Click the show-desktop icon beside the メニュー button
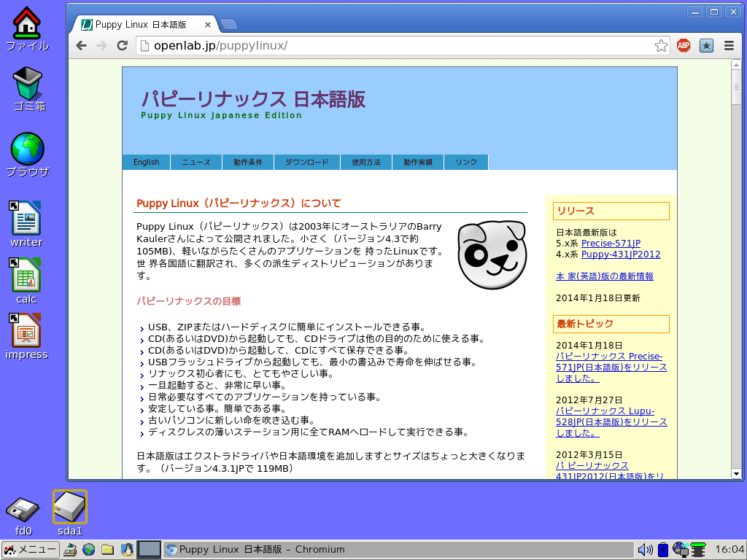 tap(70, 550)
